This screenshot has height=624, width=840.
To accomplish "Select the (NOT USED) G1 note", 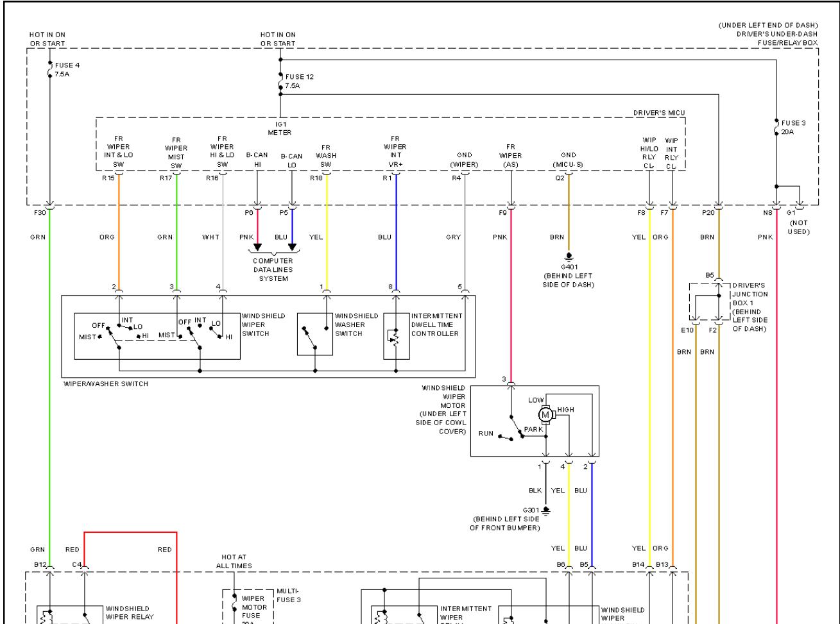I will pos(799,227).
